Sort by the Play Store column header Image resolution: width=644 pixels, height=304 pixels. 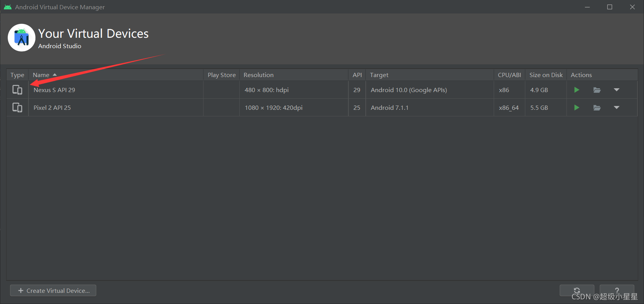pyautogui.click(x=222, y=75)
